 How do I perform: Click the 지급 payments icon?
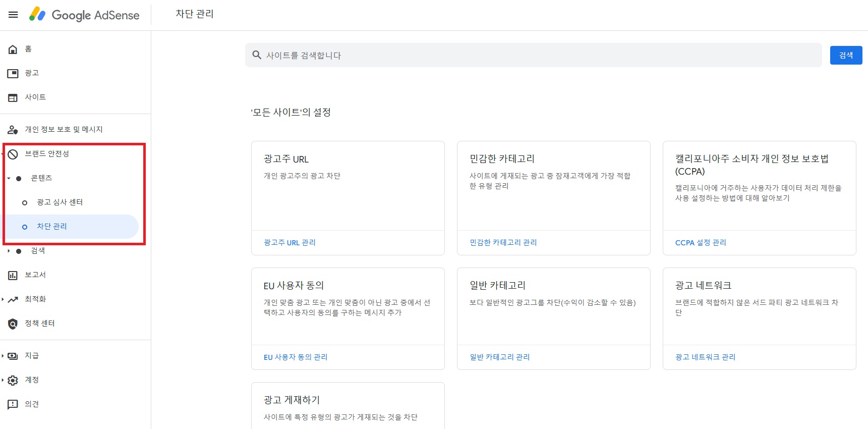point(13,356)
